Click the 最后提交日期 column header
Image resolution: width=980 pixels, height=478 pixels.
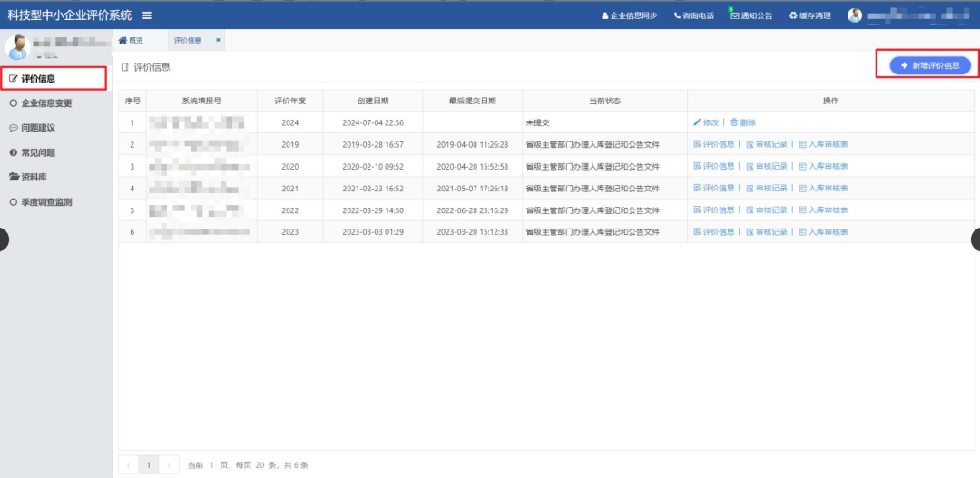coord(473,101)
